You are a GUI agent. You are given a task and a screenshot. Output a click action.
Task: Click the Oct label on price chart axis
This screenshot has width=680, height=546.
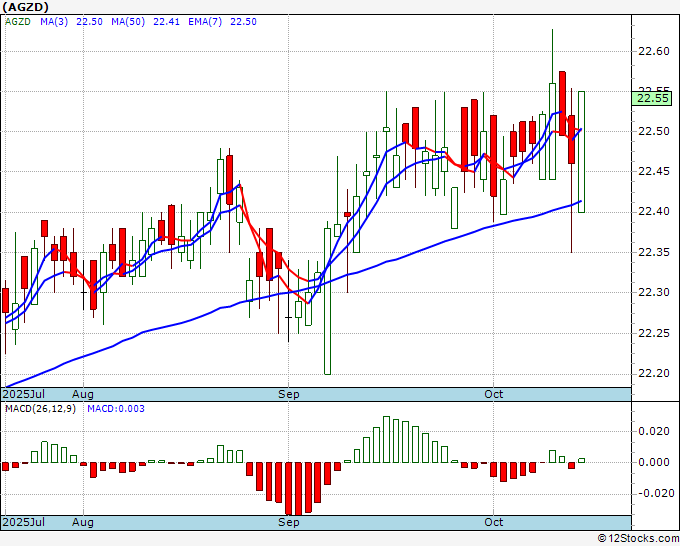point(494,394)
